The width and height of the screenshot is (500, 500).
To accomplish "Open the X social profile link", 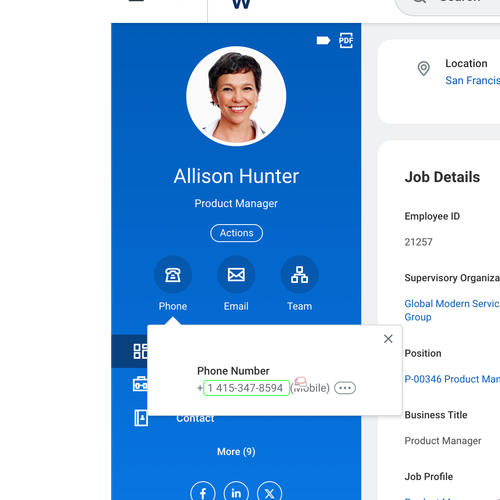I will [x=269, y=493].
